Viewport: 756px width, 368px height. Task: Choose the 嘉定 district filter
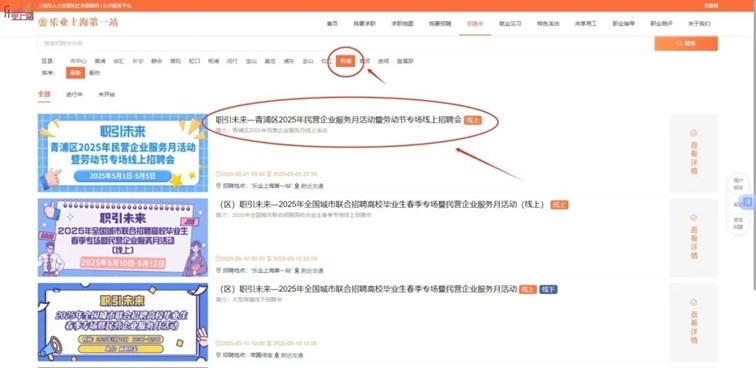270,61
